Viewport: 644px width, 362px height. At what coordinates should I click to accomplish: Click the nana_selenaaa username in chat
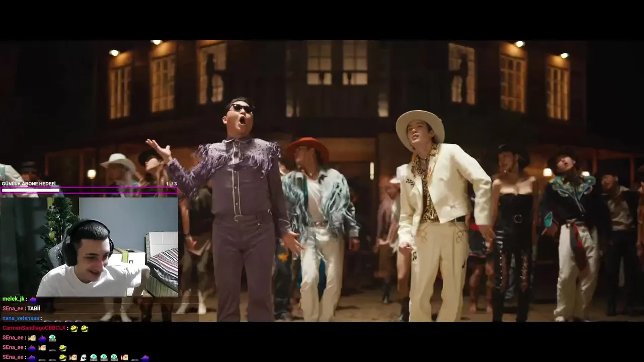pos(21,318)
